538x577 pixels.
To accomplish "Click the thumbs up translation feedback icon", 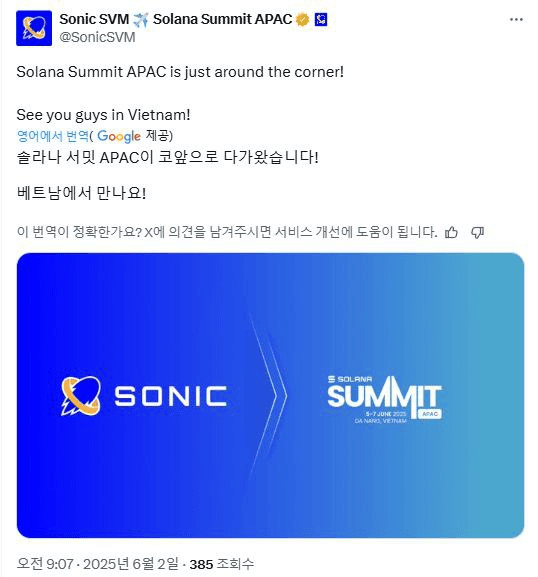I will coord(451,232).
